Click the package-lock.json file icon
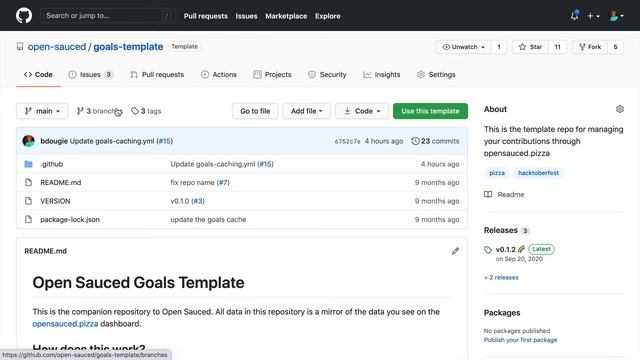The width and height of the screenshot is (640, 360). coord(28,220)
